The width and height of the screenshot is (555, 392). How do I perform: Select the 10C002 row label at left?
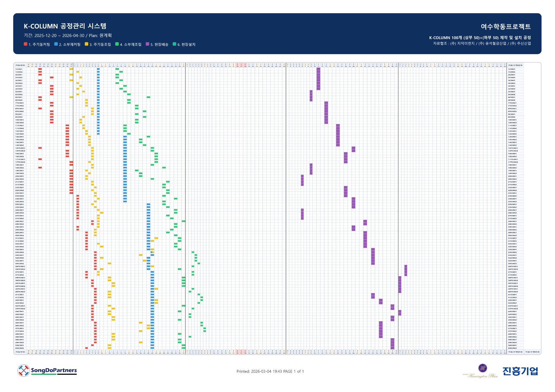coord(20,123)
